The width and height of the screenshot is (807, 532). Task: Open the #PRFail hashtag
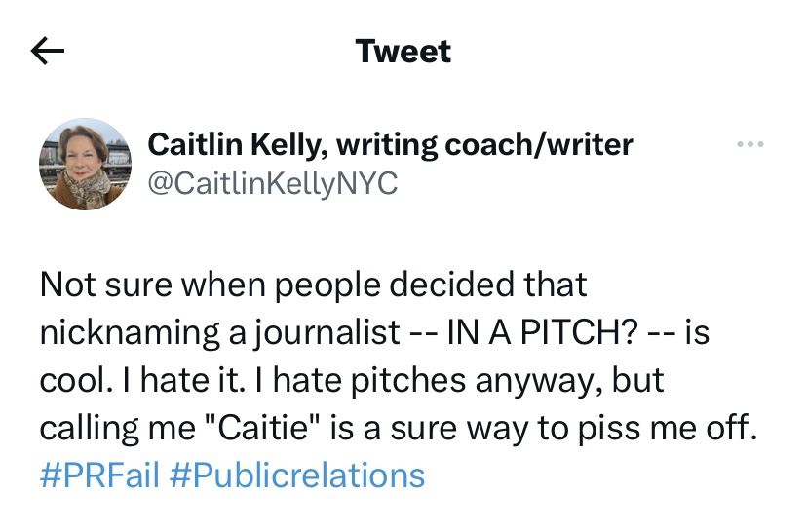pos(99,475)
